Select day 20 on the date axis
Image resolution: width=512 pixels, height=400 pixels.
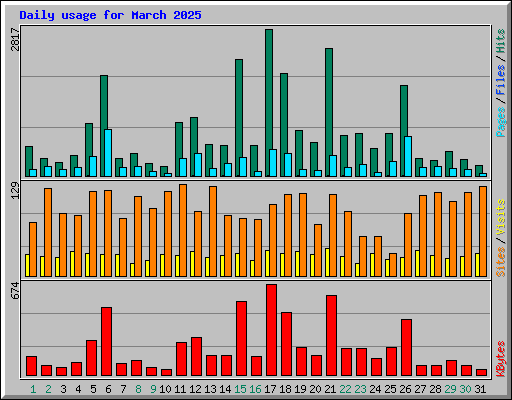[x=315, y=389]
